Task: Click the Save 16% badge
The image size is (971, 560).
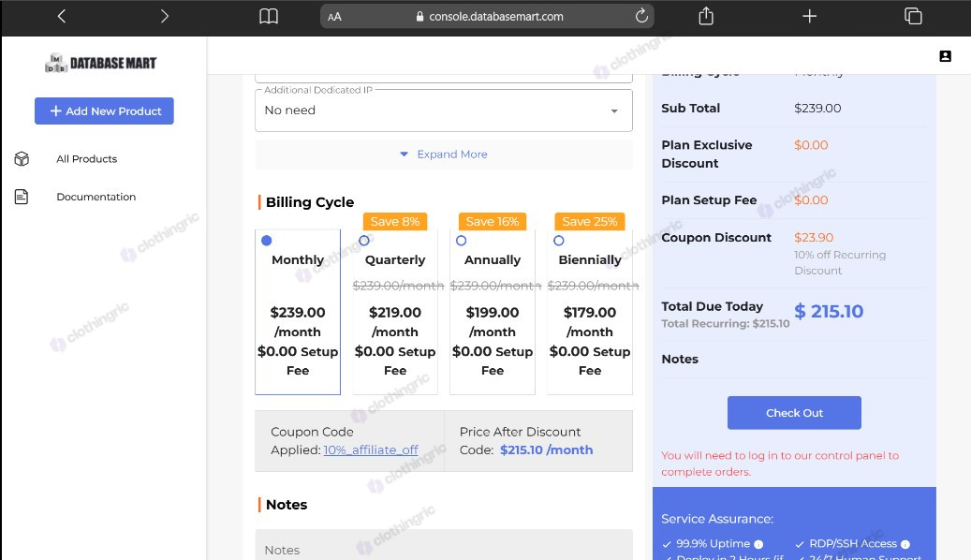Action: tap(493, 222)
